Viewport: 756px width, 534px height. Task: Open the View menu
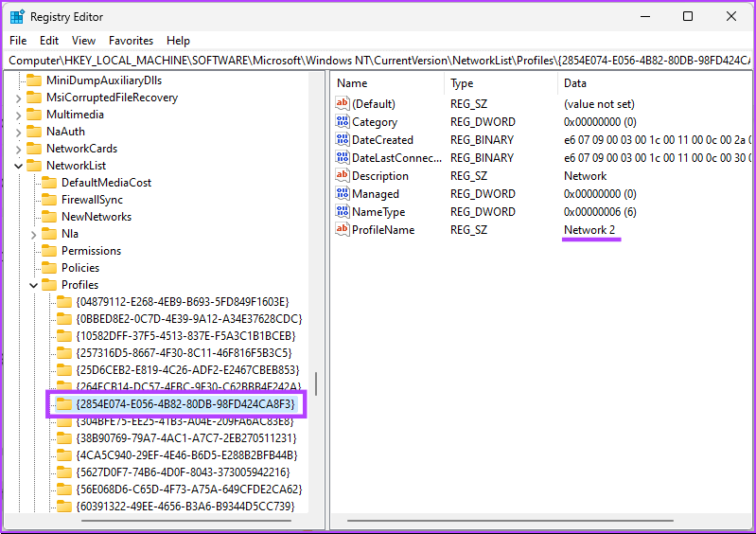84,41
